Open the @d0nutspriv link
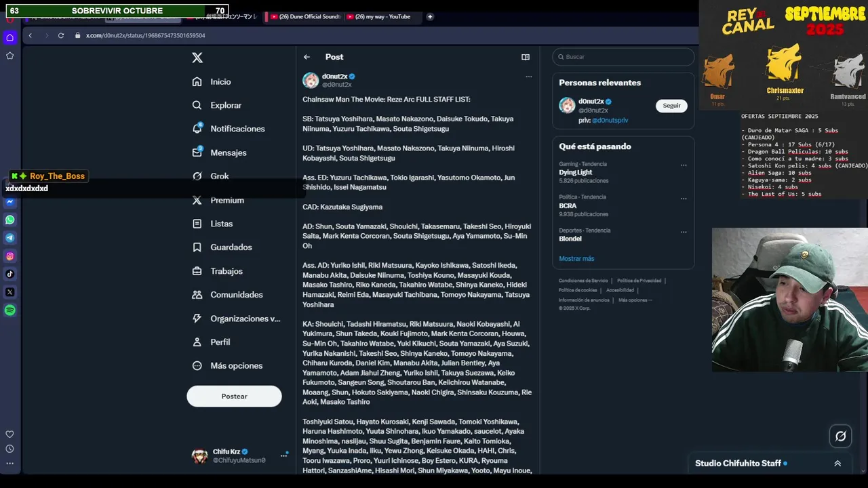This screenshot has width=868, height=488. [x=610, y=120]
